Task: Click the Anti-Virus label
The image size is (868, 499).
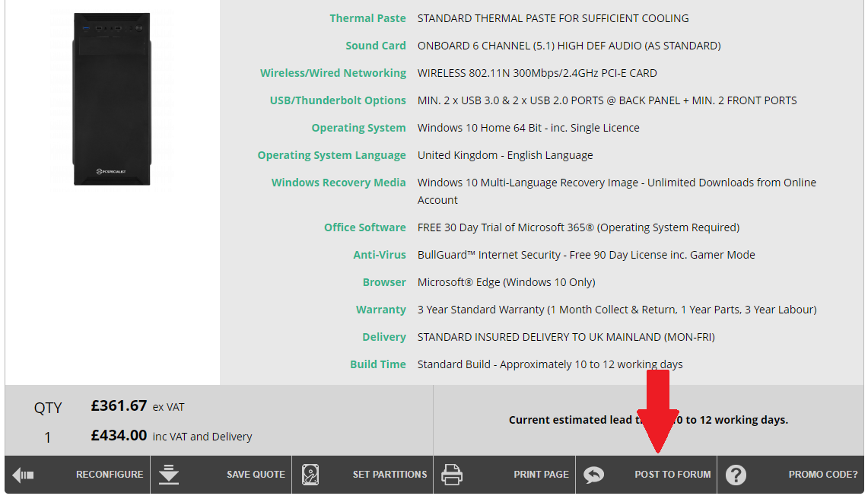Action: coord(379,255)
